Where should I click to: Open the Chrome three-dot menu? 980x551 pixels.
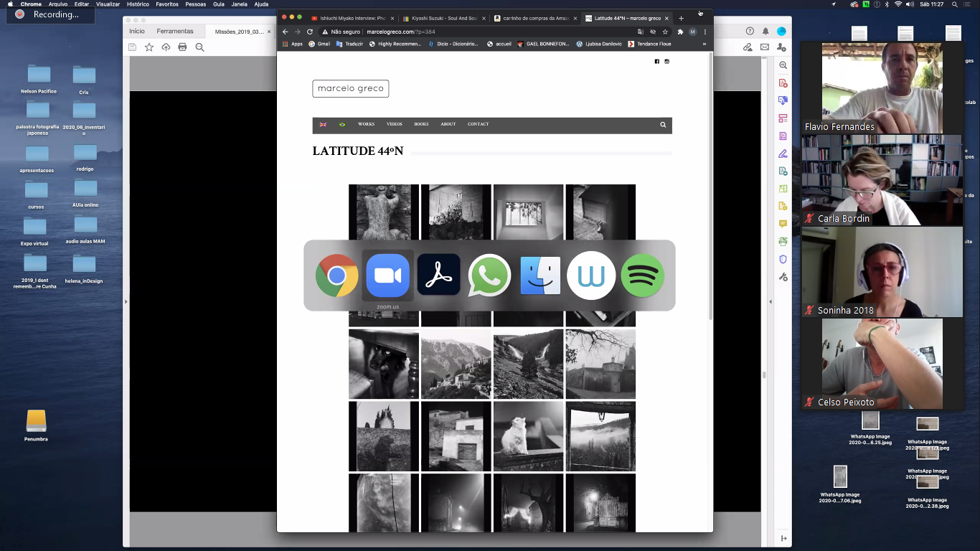coord(705,32)
